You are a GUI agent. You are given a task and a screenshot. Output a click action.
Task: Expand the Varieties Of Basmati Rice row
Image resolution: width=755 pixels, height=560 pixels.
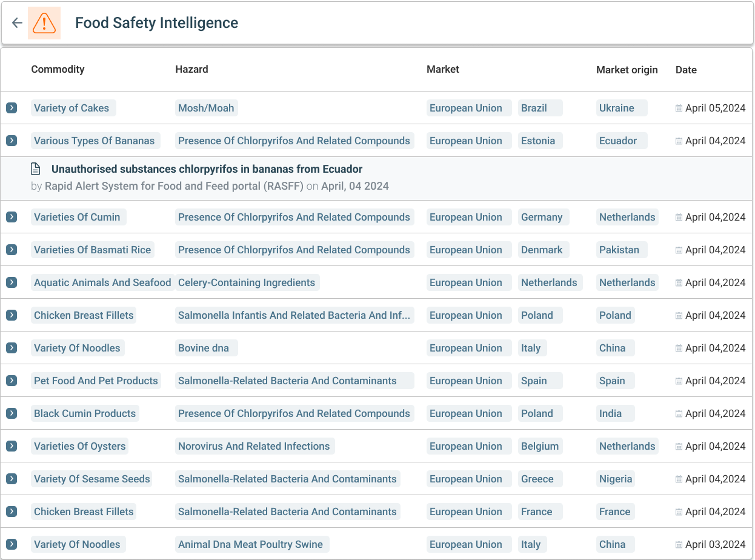click(x=12, y=250)
